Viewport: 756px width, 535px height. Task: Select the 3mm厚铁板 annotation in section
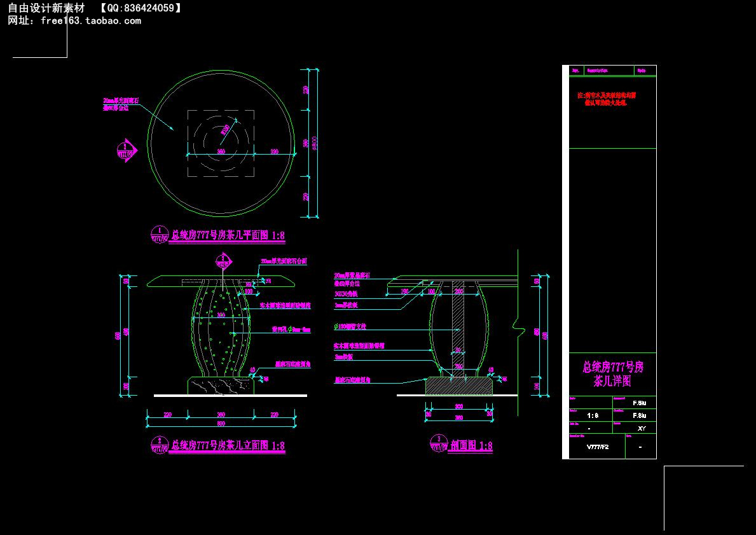346,305
